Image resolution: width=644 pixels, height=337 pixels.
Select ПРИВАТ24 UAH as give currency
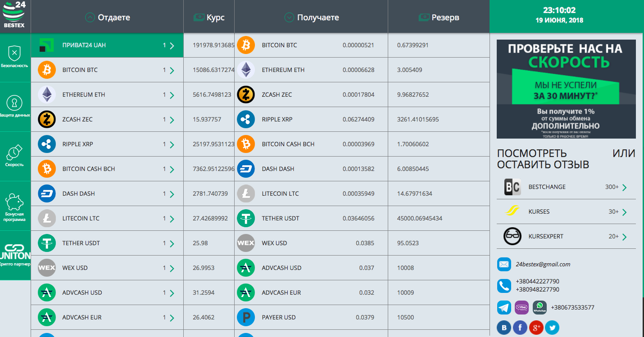coord(107,45)
